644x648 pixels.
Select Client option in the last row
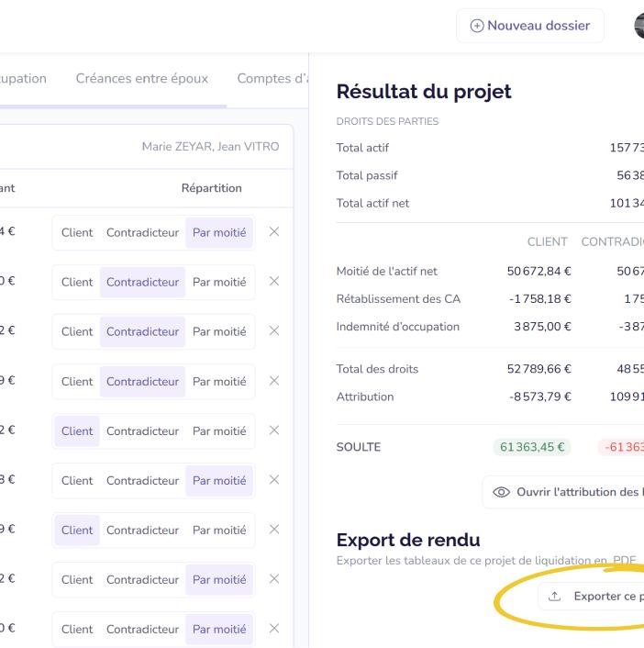[x=77, y=630]
